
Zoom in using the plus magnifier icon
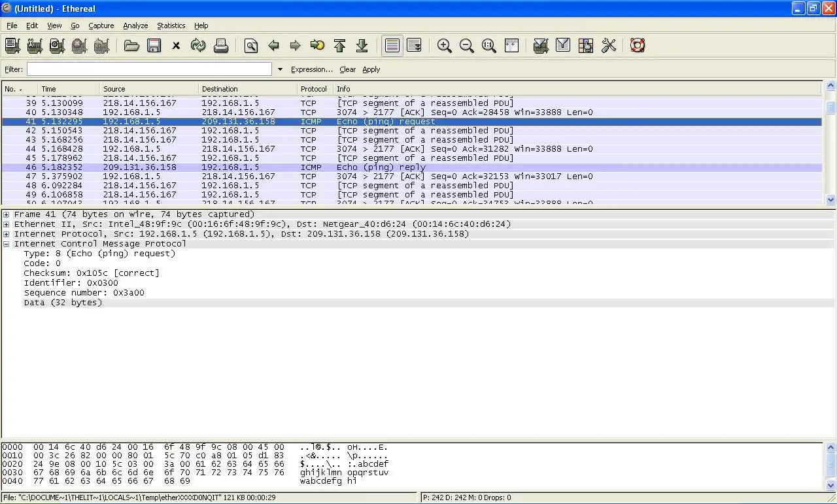pos(445,46)
